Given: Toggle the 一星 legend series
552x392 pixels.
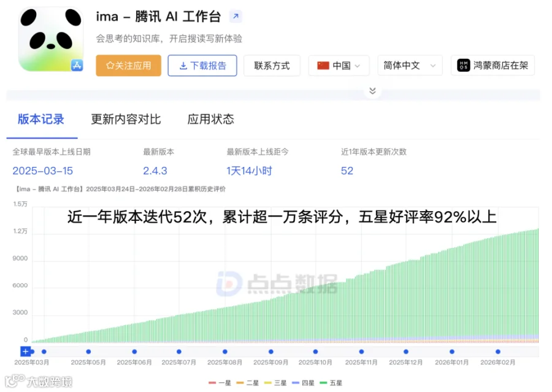Looking at the screenshot, I should pos(220,383).
